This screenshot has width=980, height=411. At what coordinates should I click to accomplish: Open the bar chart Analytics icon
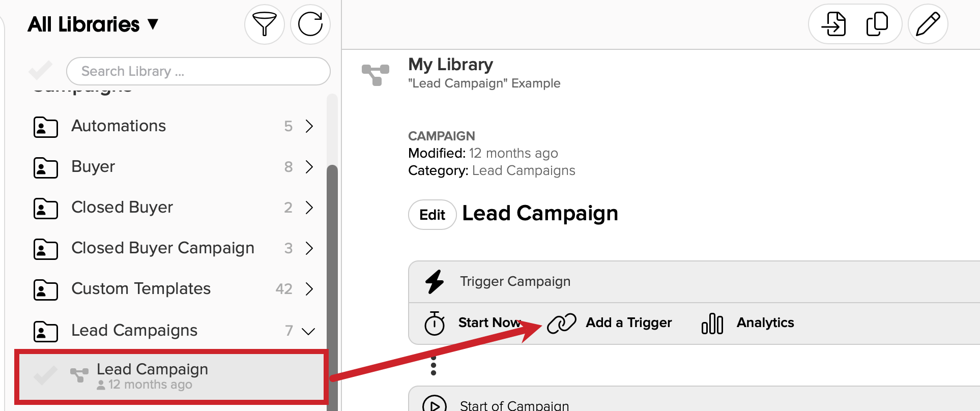coord(712,323)
